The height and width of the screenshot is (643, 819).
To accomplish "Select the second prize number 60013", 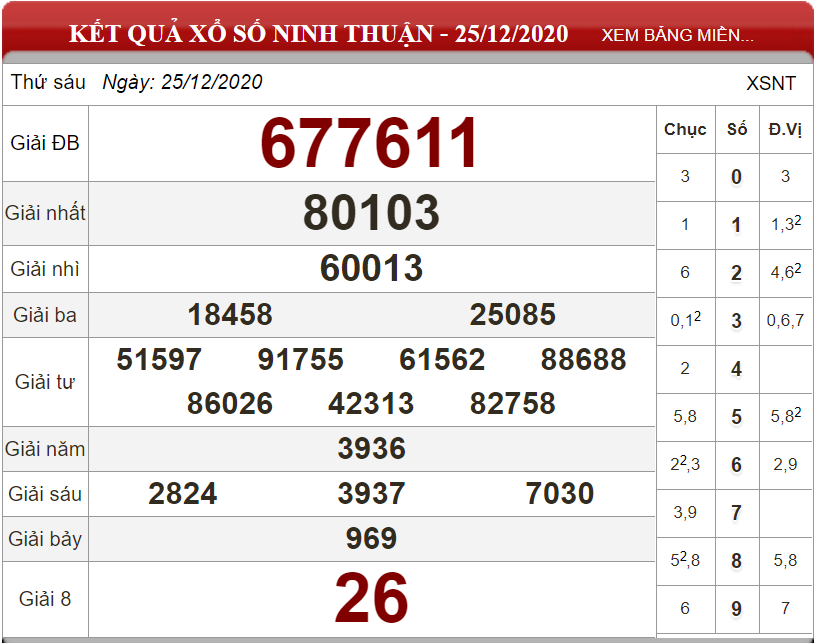I will (x=371, y=268).
